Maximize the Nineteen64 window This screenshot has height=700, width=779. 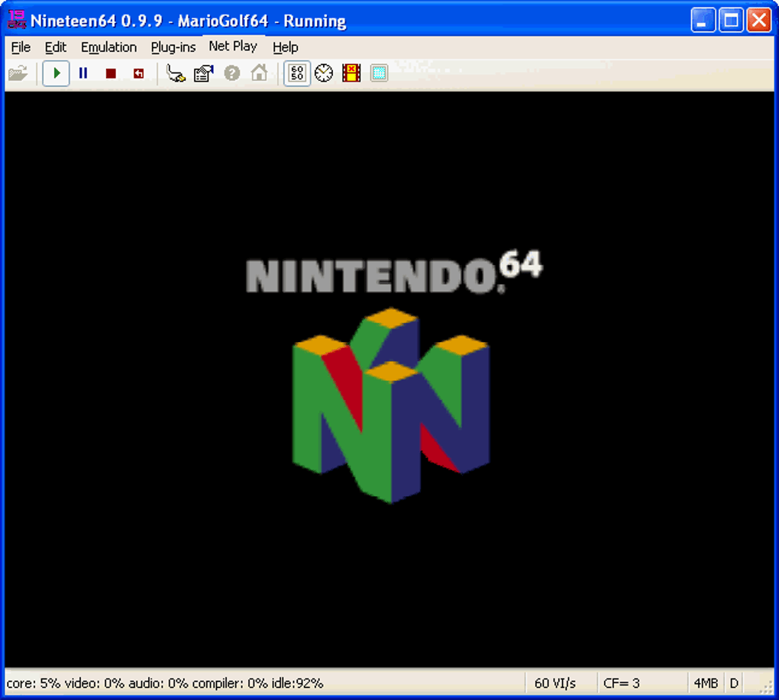(x=732, y=21)
